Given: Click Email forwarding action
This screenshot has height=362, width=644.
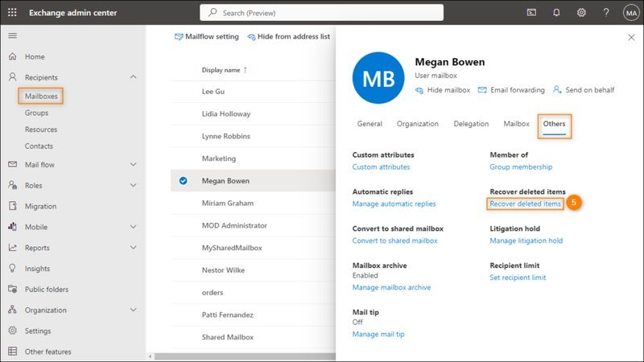Looking at the screenshot, I should click(511, 90).
